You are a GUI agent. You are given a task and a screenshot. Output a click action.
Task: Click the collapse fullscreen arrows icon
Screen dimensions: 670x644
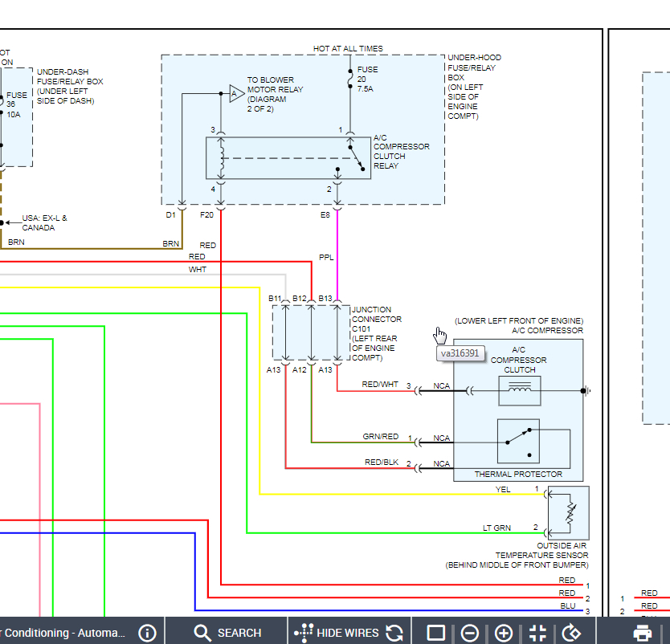tap(537, 633)
